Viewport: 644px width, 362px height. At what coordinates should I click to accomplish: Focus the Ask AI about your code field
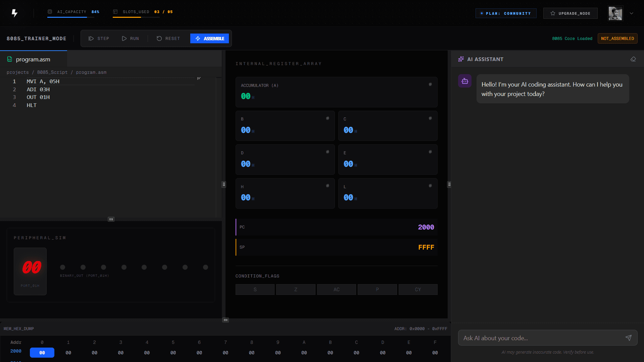coord(537,338)
